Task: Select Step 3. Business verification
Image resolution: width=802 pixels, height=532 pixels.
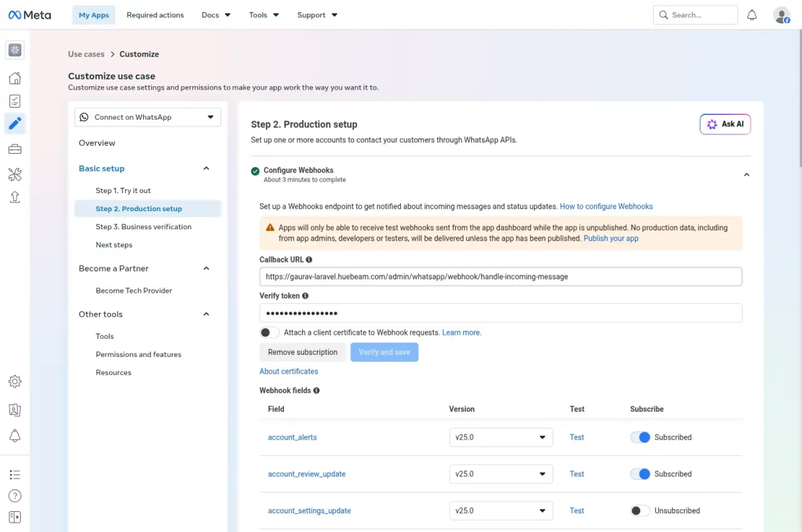Action: (x=144, y=227)
